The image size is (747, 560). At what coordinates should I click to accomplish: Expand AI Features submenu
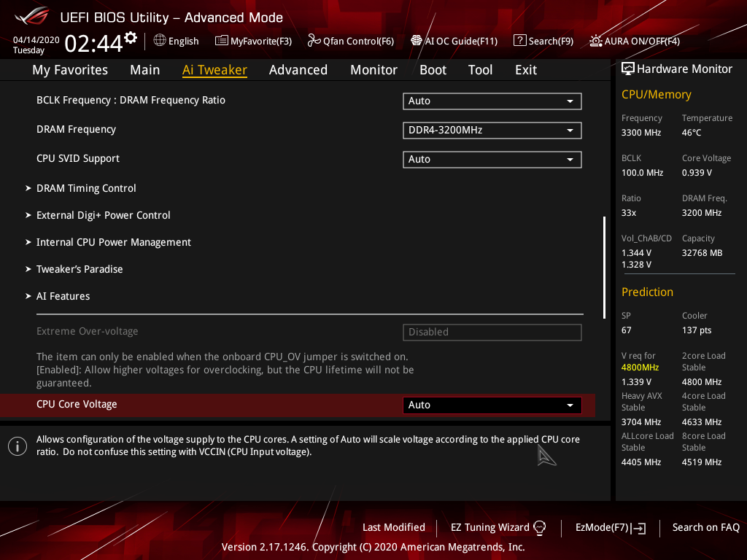(x=63, y=296)
